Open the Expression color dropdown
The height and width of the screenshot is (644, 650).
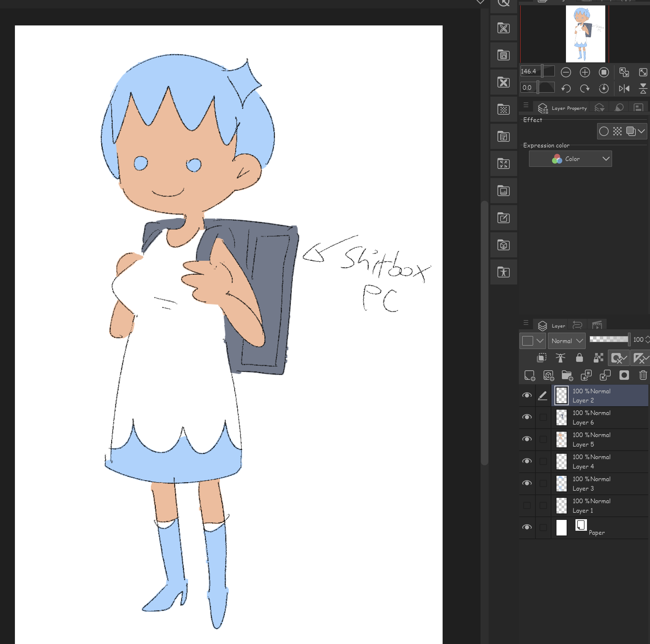(x=570, y=159)
